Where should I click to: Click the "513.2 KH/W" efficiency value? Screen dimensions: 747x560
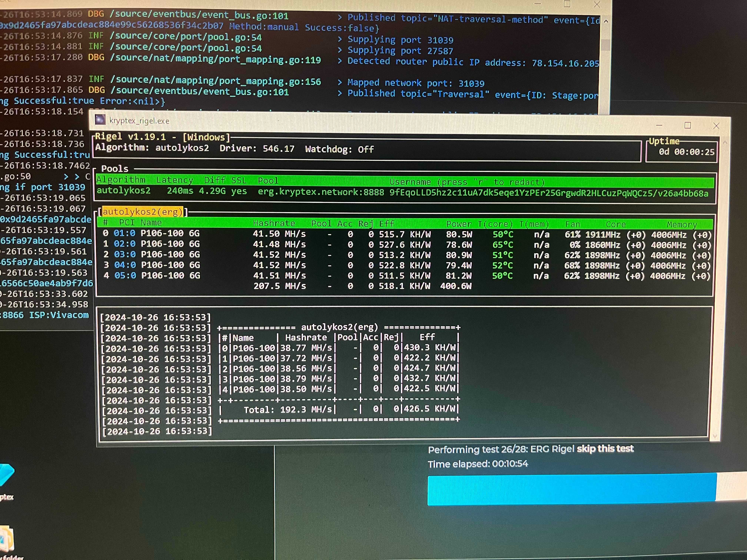405,255
